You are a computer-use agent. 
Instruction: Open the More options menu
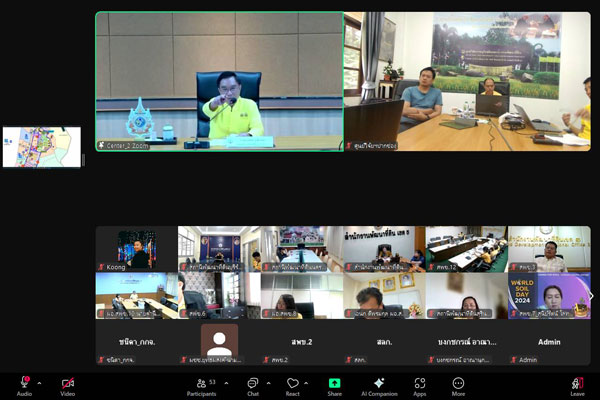point(458,383)
